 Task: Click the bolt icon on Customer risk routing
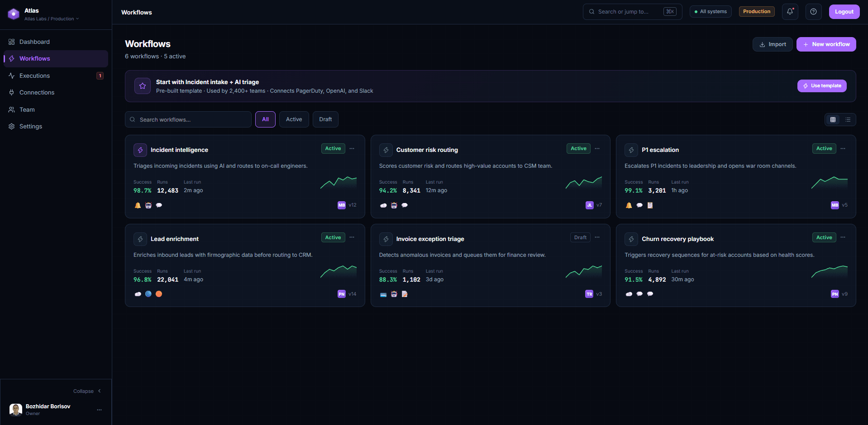[x=386, y=150]
